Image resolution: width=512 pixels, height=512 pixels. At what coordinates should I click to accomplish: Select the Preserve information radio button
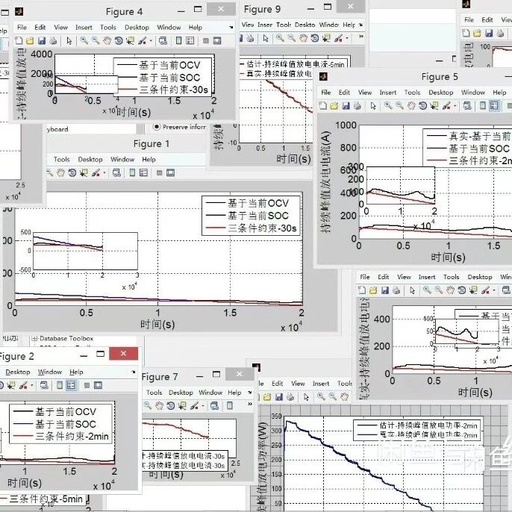(x=156, y=127)
